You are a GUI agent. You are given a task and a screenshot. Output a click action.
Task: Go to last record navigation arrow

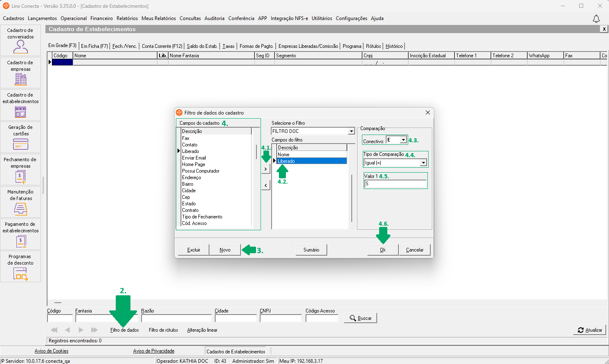pyautogui.click(x=94, y=330)
